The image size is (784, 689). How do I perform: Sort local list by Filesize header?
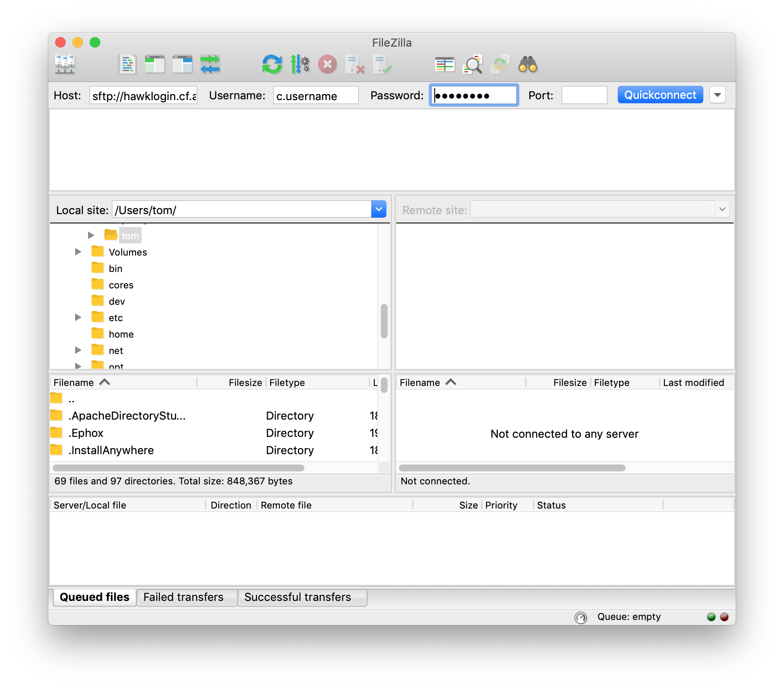[231, 382]
